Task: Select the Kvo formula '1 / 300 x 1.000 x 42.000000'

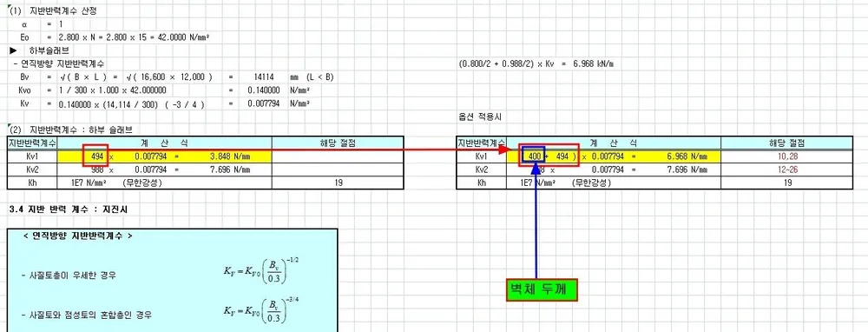Action: click(112, 90)
